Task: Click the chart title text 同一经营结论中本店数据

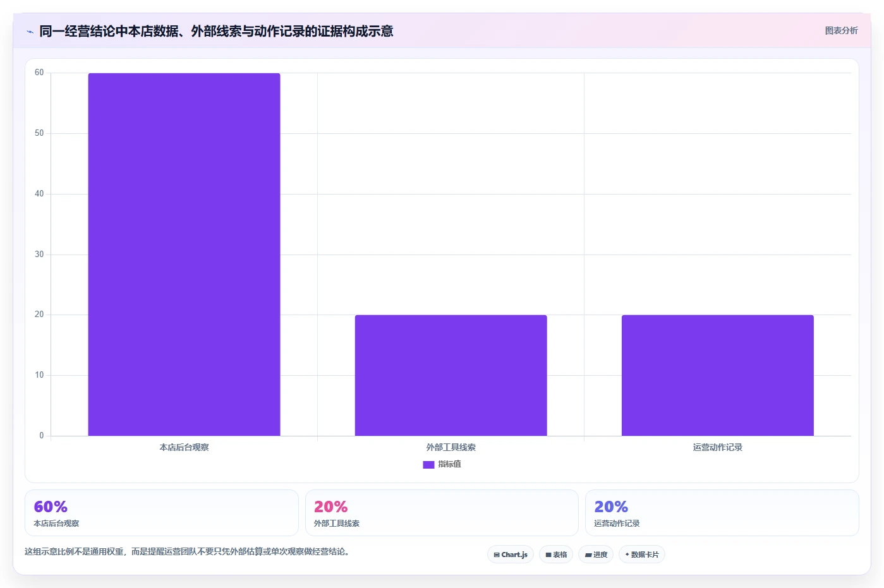Action: 109,31
